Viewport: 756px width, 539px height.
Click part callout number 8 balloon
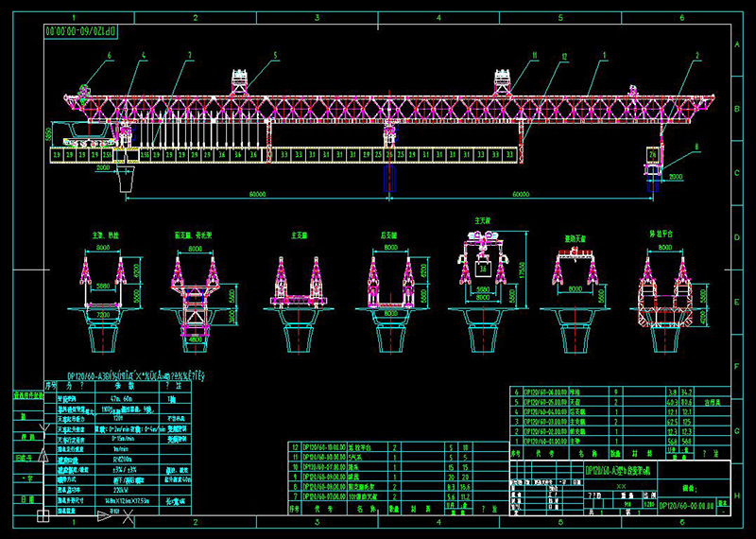pyautogui.click(x=696, y=147)
